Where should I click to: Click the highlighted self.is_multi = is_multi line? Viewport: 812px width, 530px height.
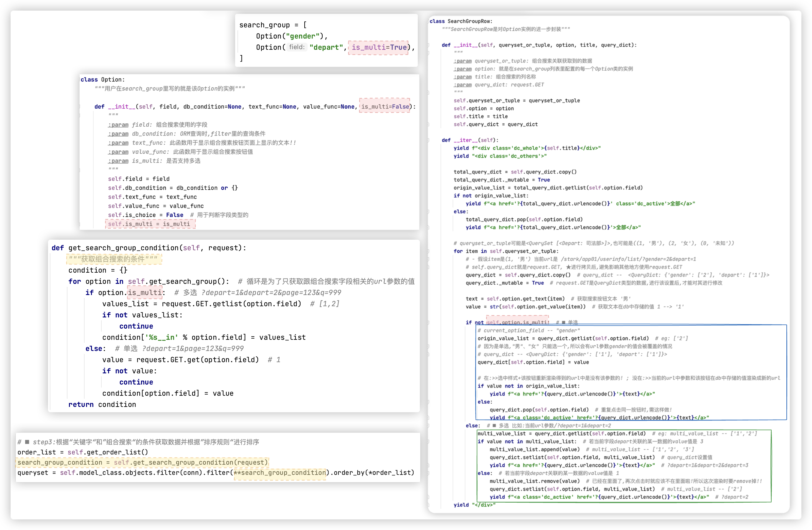point(149,224)
